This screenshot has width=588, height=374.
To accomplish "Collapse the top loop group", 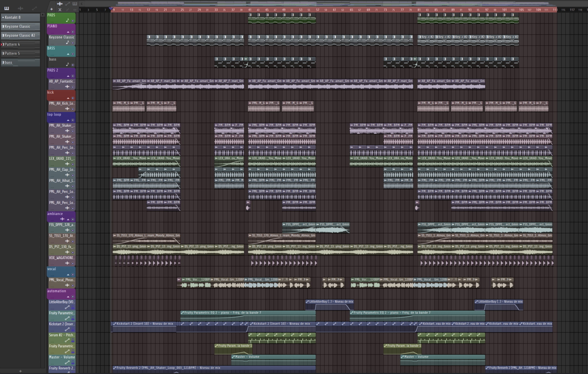I will (68, 120).
